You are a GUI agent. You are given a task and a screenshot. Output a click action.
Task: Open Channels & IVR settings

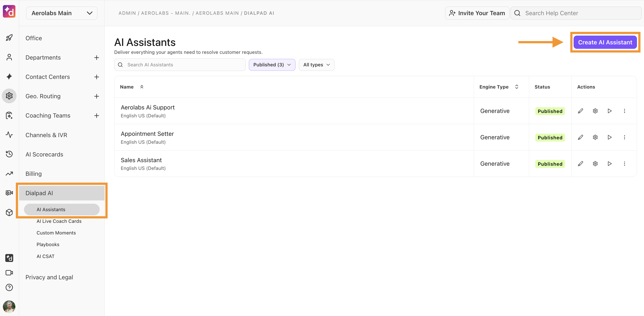(46, 135)
